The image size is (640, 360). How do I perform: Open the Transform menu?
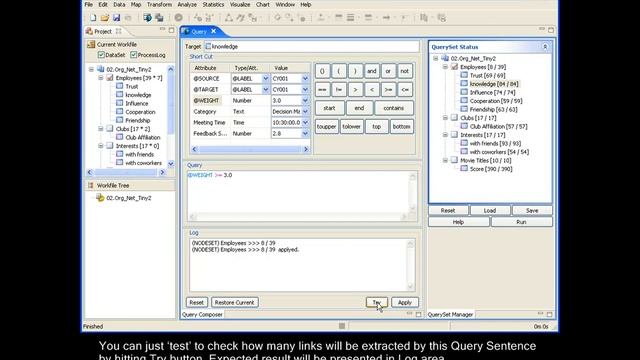[159, 4]
